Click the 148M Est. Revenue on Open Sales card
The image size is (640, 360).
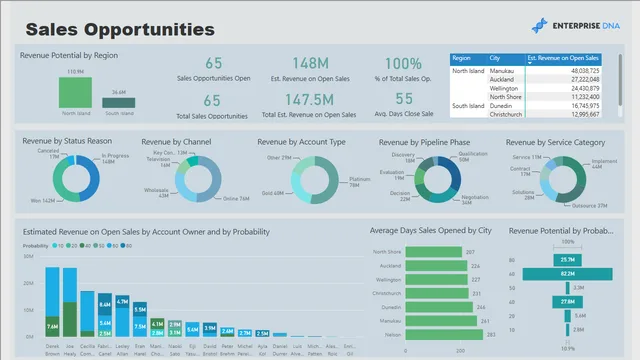pos(310,69)
